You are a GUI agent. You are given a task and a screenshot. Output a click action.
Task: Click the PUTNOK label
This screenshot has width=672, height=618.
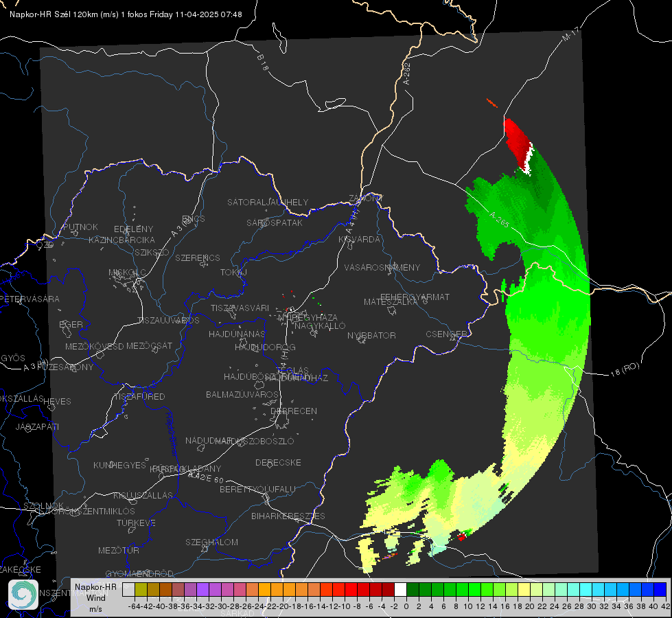80,227
